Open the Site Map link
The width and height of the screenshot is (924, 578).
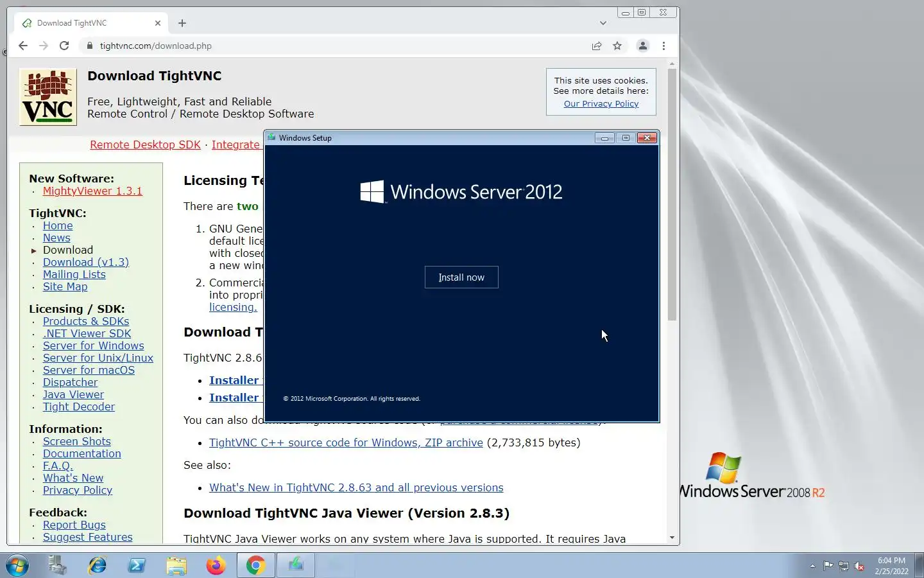[x=65, y=286]
